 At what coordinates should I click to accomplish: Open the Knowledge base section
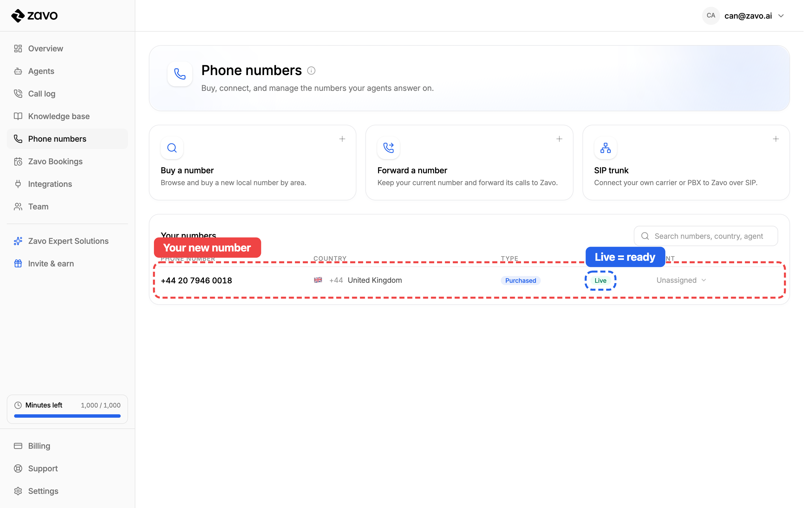tap(67, 116)
